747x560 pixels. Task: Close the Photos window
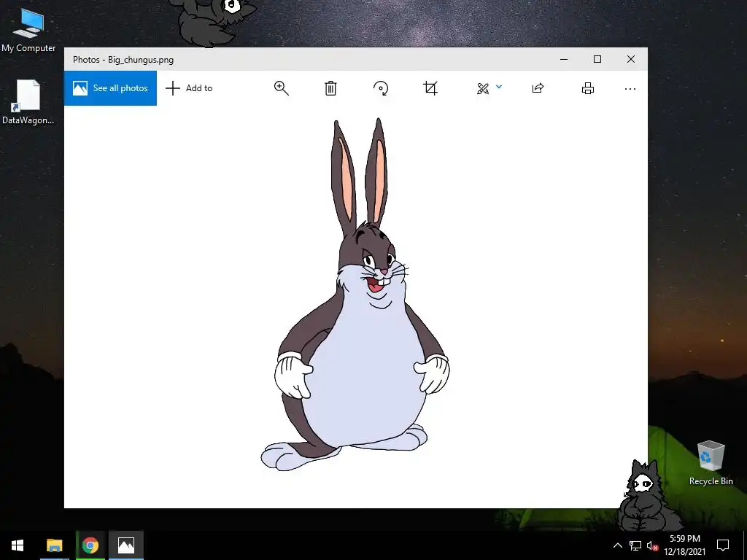(x=631, y=59)
